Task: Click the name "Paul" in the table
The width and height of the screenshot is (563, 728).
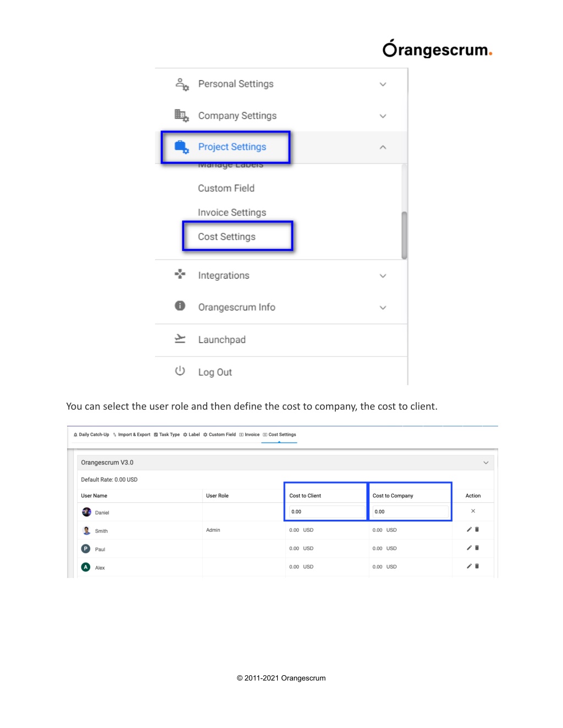Action: tap(100, 549)
